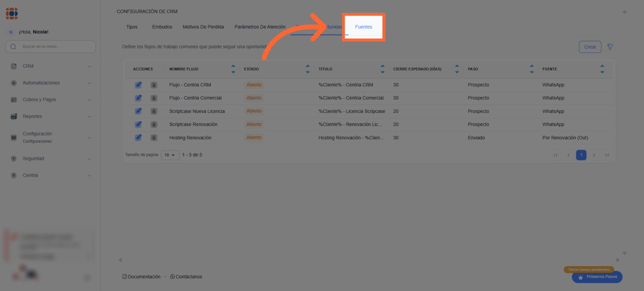Open the Embudos tab
The width and height of the screenshot is (644, 291).
pos(162,27)
